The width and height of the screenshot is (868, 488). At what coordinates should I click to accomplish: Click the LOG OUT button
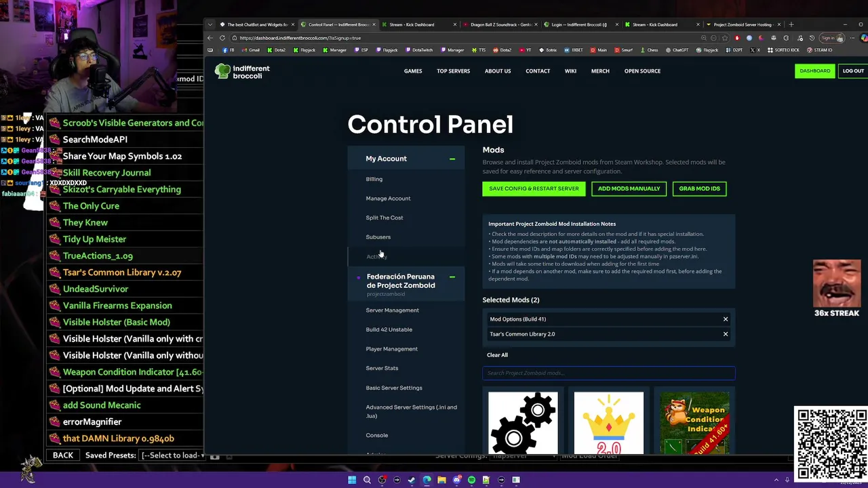(853, 71)
